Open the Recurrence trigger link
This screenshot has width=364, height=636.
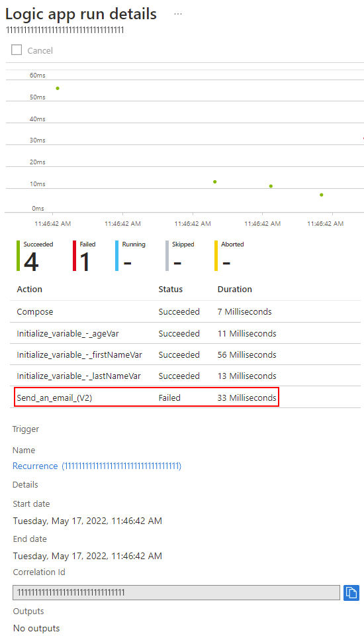97,466
